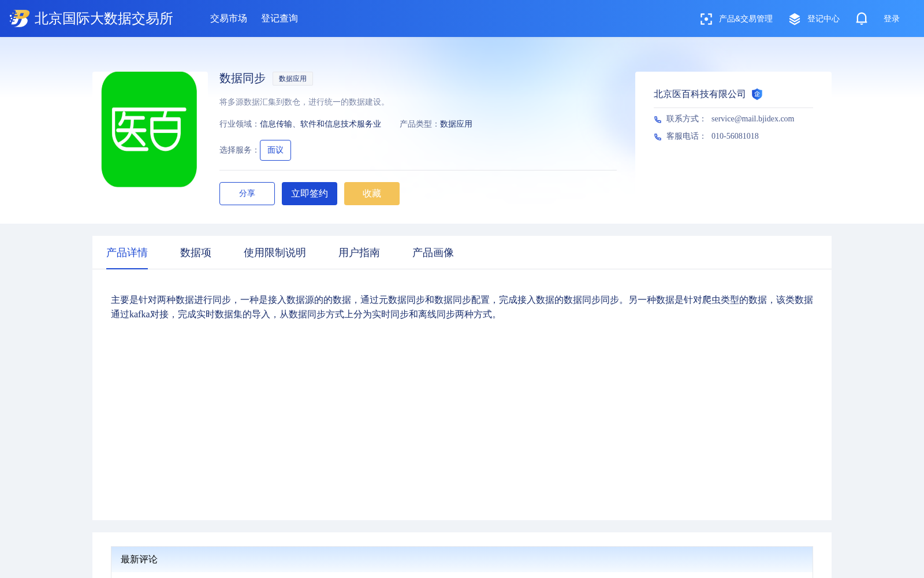Switch to the 产品详情 tab

pos(127,253)
